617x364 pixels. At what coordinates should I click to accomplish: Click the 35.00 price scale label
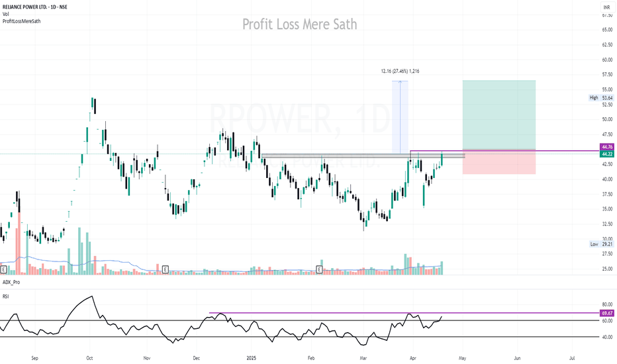pyautogui.click(x=607, y=209)
